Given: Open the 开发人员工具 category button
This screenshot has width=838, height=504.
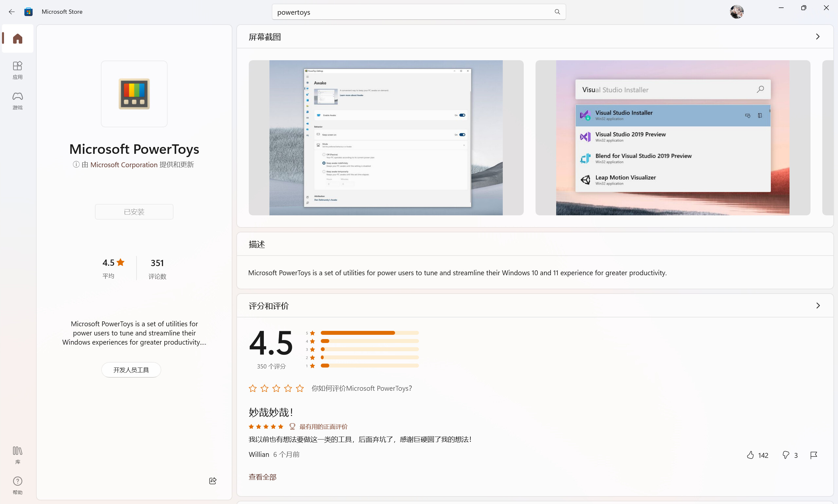Looking at the screenshot, I should pyautogui.click(x=131, y=370).
